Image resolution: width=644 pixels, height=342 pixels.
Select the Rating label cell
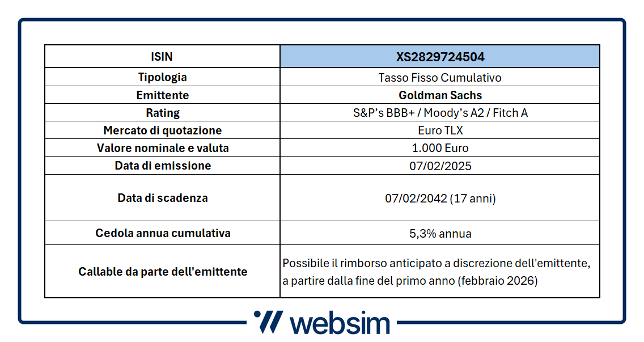162,113
